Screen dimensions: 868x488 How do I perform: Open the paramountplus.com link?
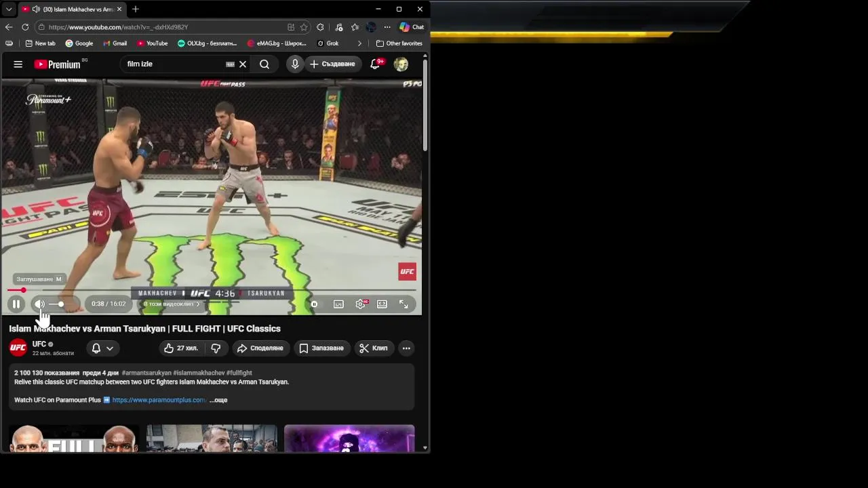pyautogui.click(x=159, y=401)
